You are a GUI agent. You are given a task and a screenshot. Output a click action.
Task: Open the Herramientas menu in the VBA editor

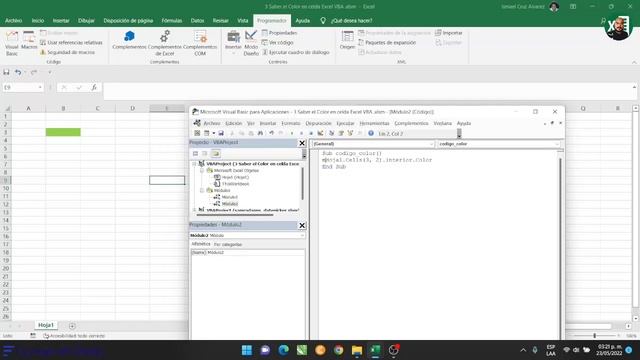pos(374,123)
